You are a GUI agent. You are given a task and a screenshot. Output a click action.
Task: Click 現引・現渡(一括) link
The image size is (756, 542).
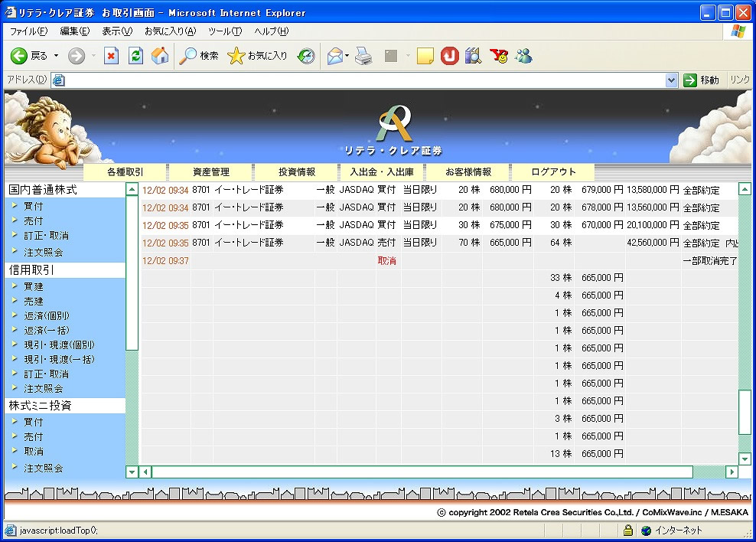pyautogui.click(x=60, y=359)
